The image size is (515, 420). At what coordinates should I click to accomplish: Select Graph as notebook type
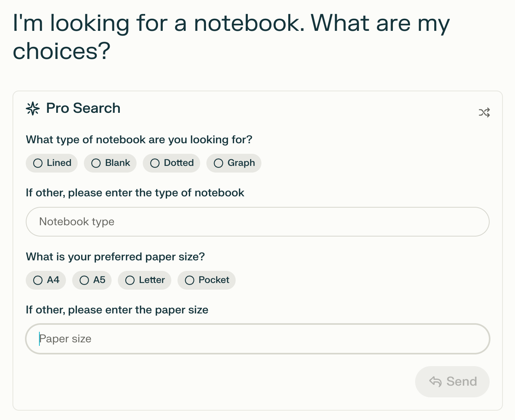[x=234, y=163]
